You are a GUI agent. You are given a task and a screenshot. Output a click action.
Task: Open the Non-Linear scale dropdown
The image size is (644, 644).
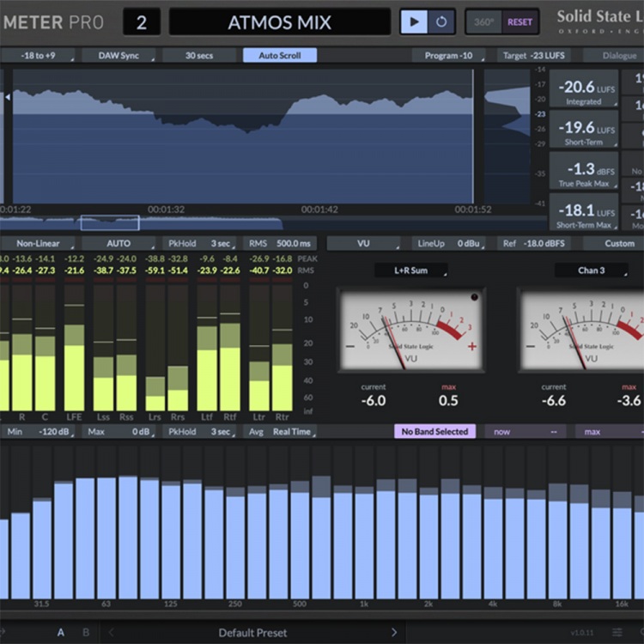38,244
